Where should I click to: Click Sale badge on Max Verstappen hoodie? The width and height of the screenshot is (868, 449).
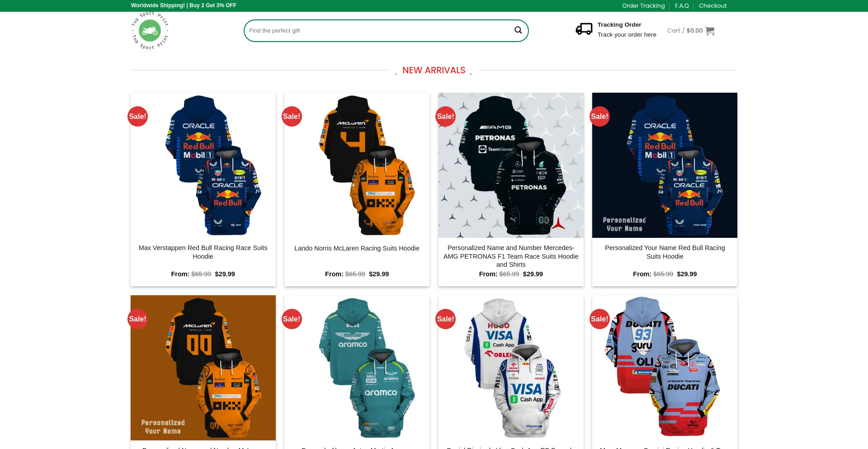137,117
